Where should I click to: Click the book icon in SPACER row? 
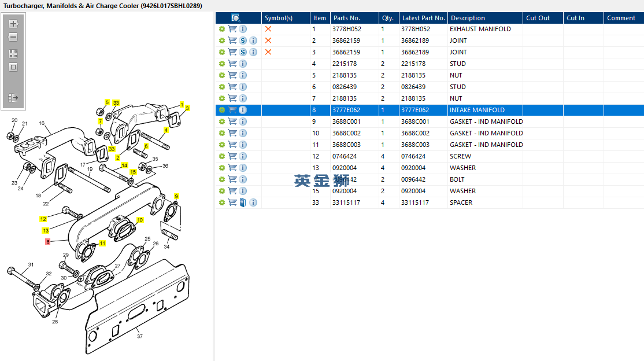click(243, 202)
